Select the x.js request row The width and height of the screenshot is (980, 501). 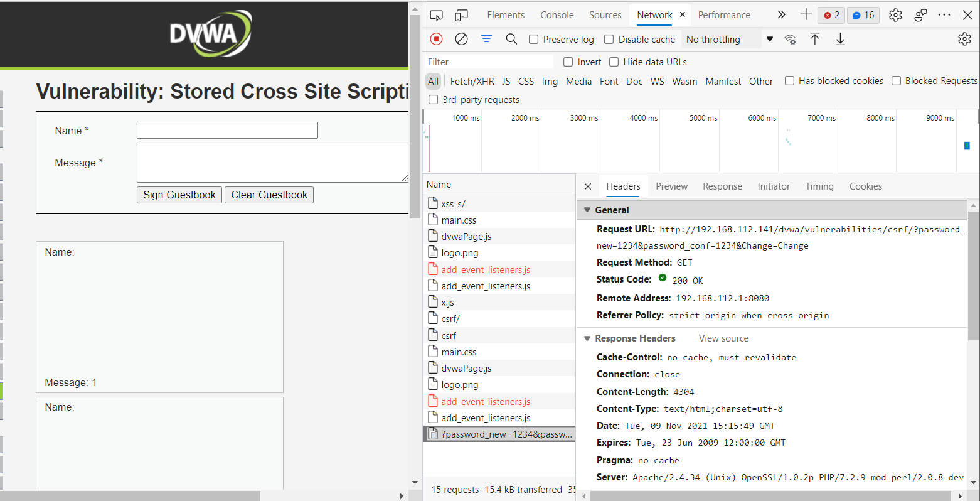click(x=499, y=303)
